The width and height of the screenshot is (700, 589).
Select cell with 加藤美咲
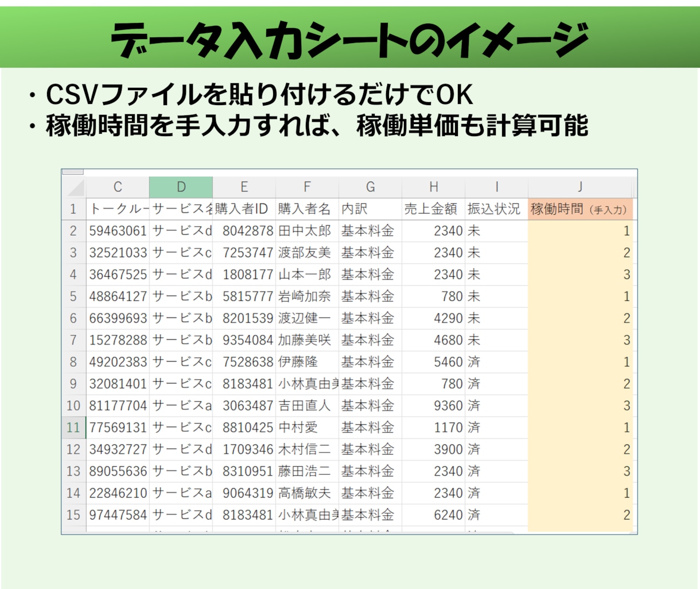click(x=307, y=340)
